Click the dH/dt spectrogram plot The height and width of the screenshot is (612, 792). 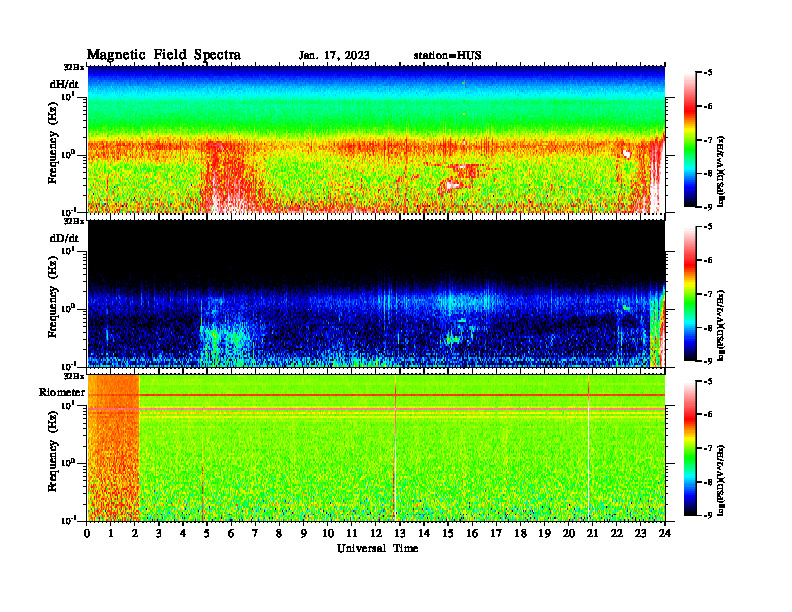point(376,139)
